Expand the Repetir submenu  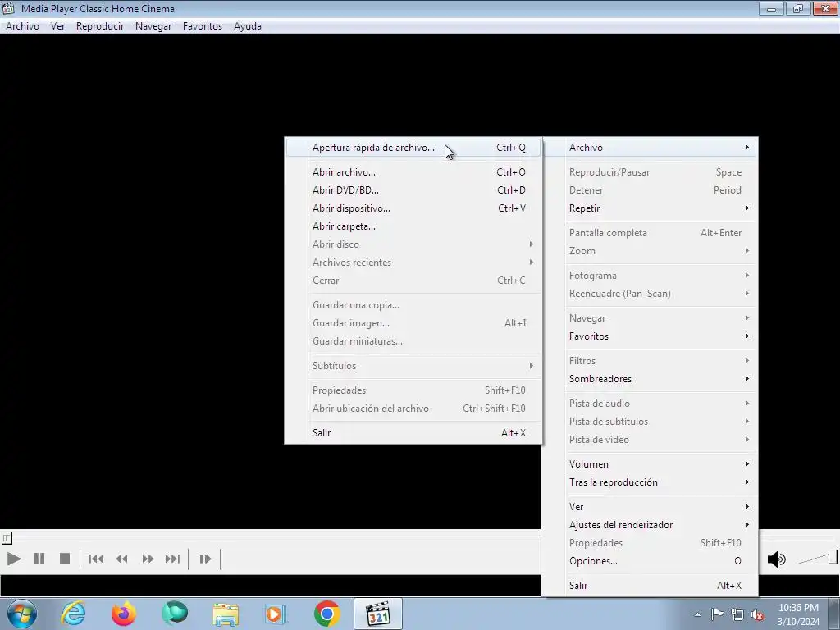[650, 208]
